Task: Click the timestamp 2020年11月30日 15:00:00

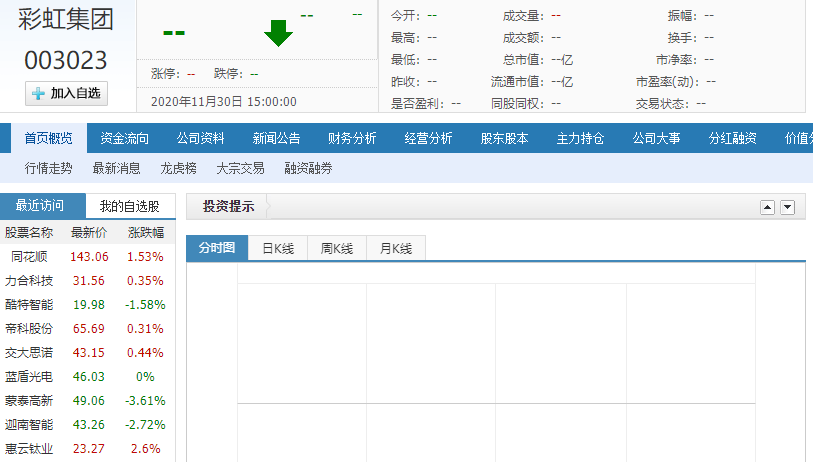Action: tap(223, 102)
